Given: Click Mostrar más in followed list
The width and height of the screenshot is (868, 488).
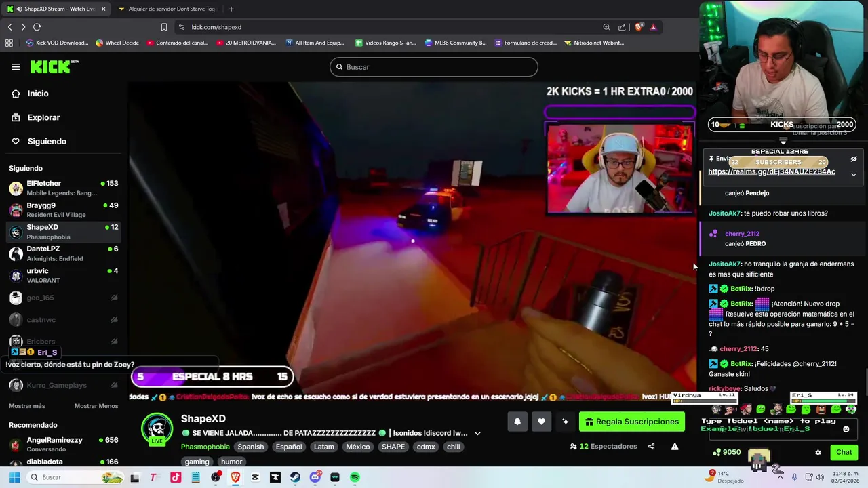Looking at the screenshot, I should 27,406.
